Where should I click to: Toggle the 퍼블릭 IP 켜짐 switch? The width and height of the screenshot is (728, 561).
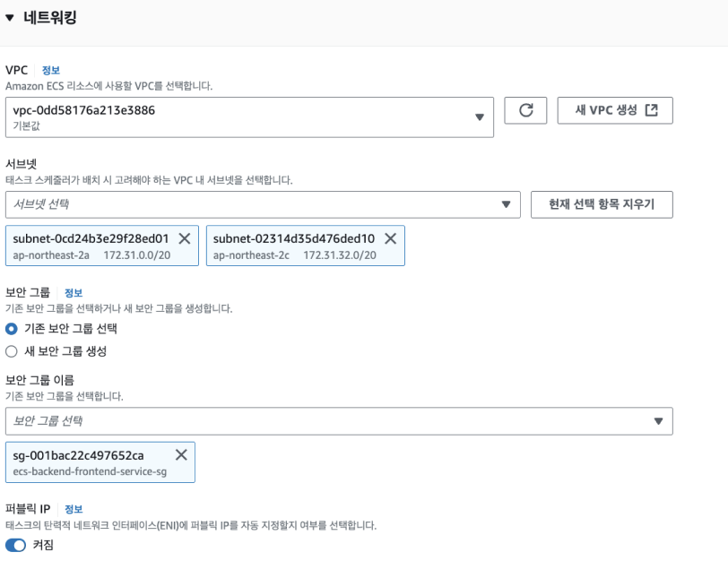click(x=16, y=545)
